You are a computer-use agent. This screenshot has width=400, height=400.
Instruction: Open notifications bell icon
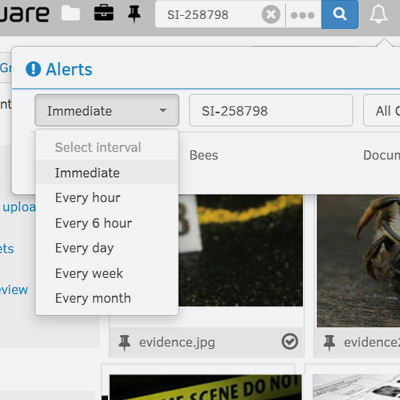coord(378,15)
